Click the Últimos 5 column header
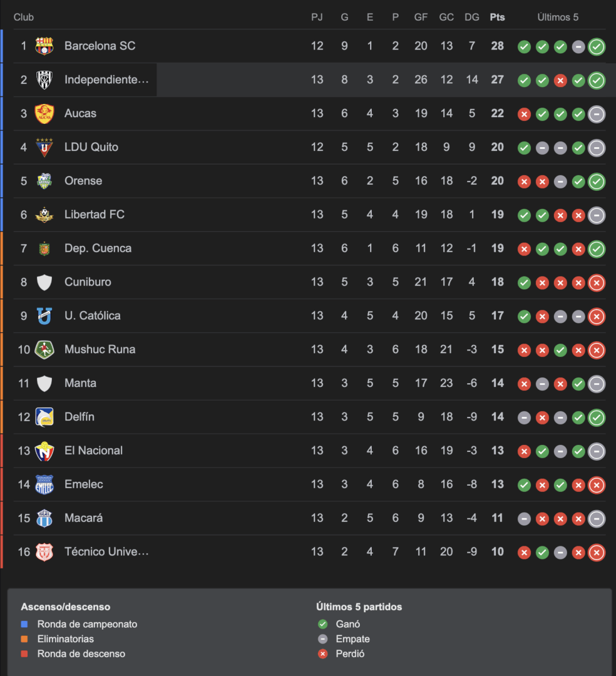616x676 pixels. tap(558, 18)
